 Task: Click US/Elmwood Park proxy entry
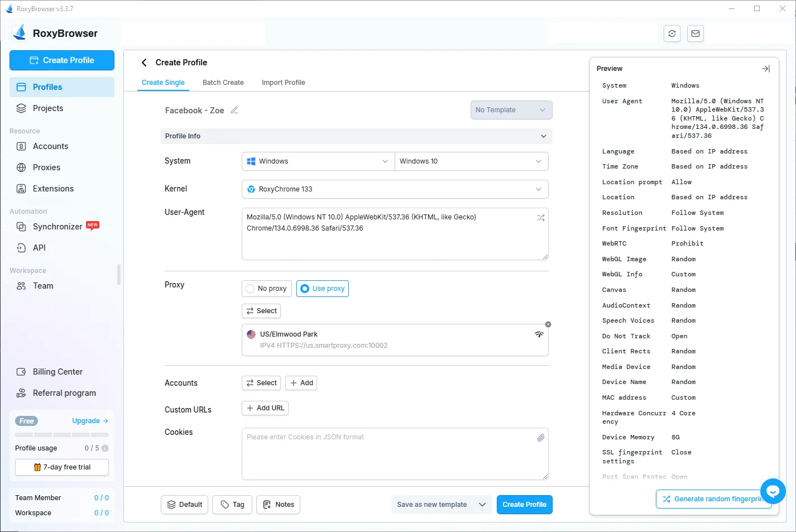click(x=395, y=340)
